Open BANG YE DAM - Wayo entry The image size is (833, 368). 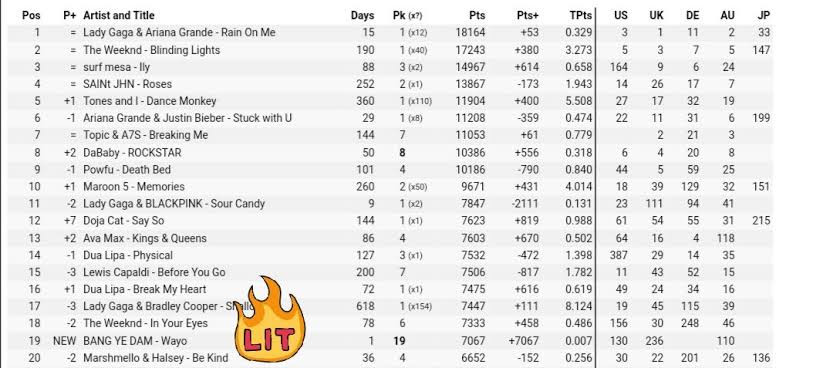135,341
